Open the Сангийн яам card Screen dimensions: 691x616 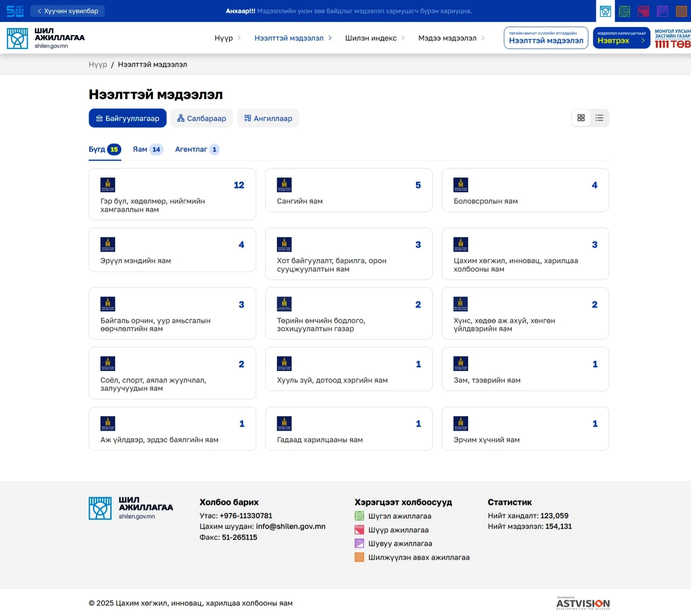point(348,191)
